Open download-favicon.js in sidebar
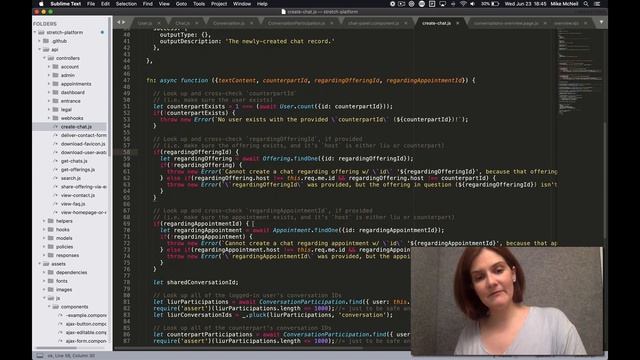Screen dimensions: 640x360 (83, 144)
